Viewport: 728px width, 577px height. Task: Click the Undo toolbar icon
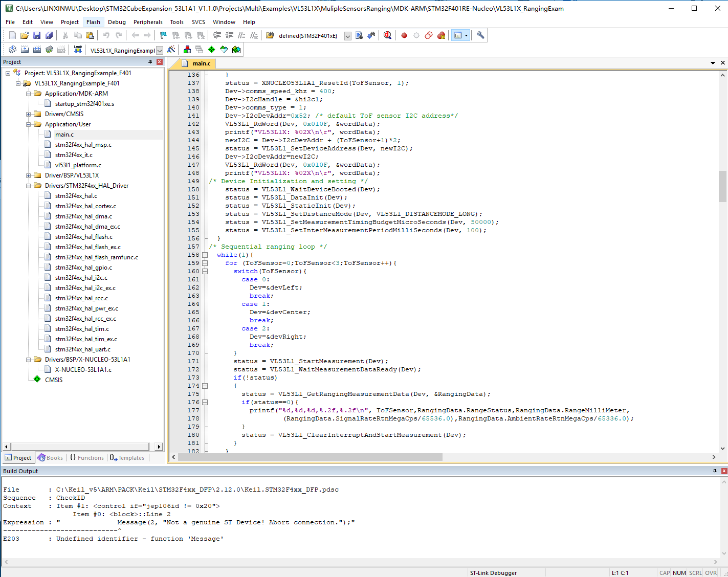(106, 35)
